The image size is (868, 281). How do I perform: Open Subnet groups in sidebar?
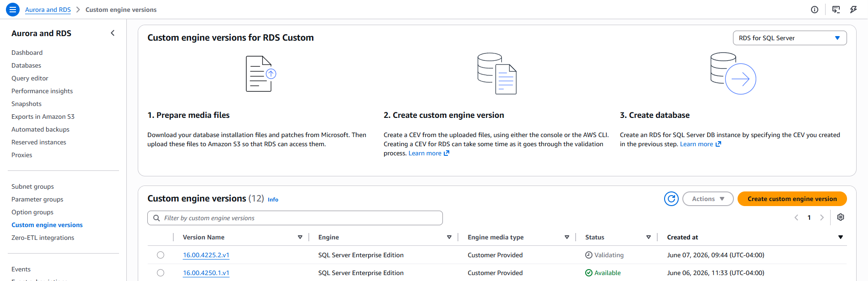pyautogui.click(x=32, y=186)
